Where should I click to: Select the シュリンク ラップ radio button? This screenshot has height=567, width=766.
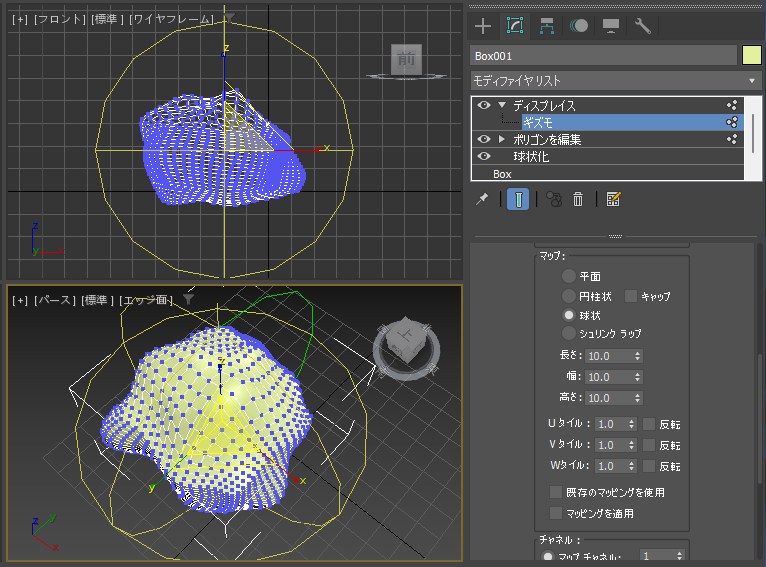click(x=569, y=334)
